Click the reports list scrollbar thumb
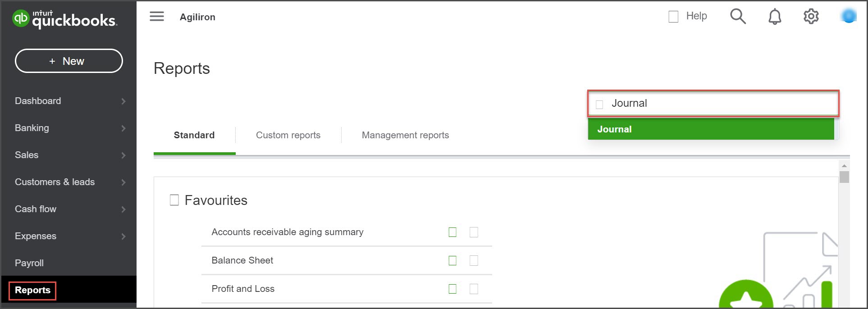 tap(844, 177)
